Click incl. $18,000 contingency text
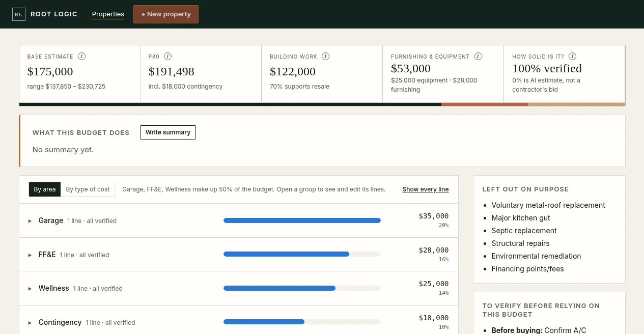Image resolution: width=644 pixels, height=334 pixels. click(x=186, y=87)
